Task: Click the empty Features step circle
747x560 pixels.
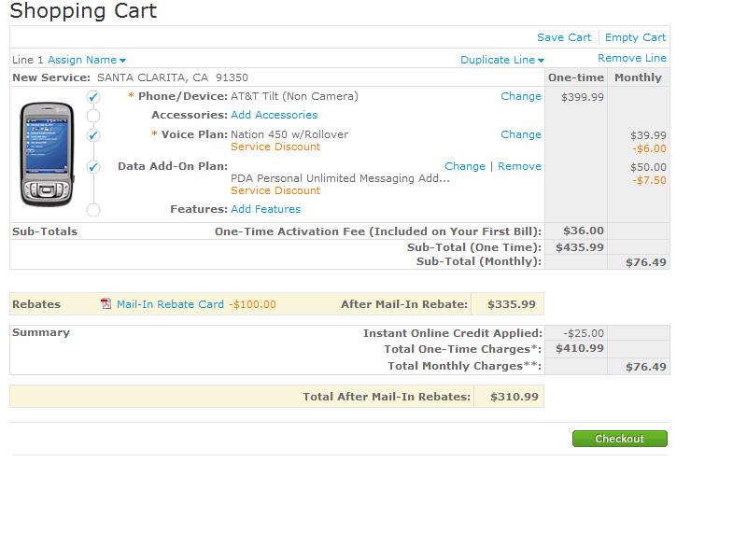Action: (x=93, y=210)
